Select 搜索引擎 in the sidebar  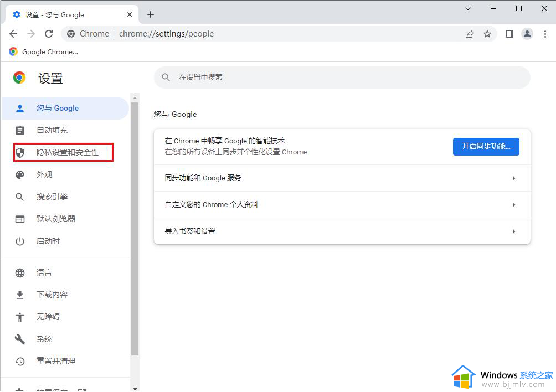pyautogui.click(x=65, y=197)
